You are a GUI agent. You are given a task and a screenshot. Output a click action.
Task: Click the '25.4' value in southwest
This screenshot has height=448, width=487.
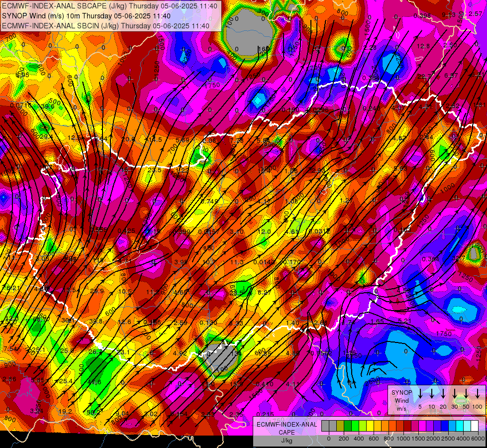(x=66, y=381)
